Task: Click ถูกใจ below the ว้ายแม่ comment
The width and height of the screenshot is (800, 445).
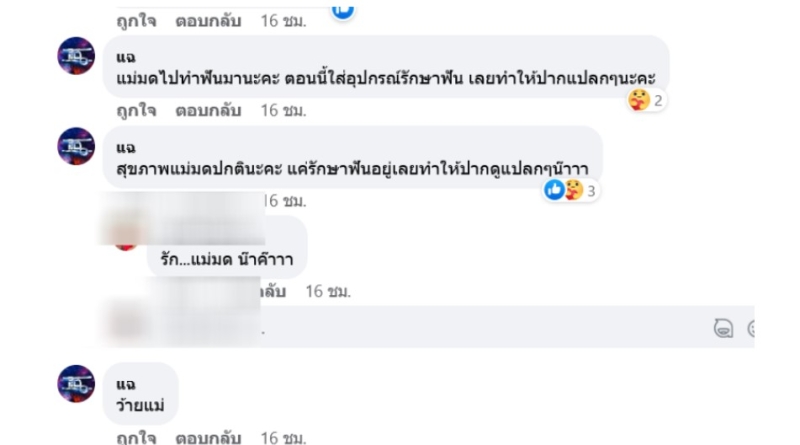Action: tap(136, 437)
